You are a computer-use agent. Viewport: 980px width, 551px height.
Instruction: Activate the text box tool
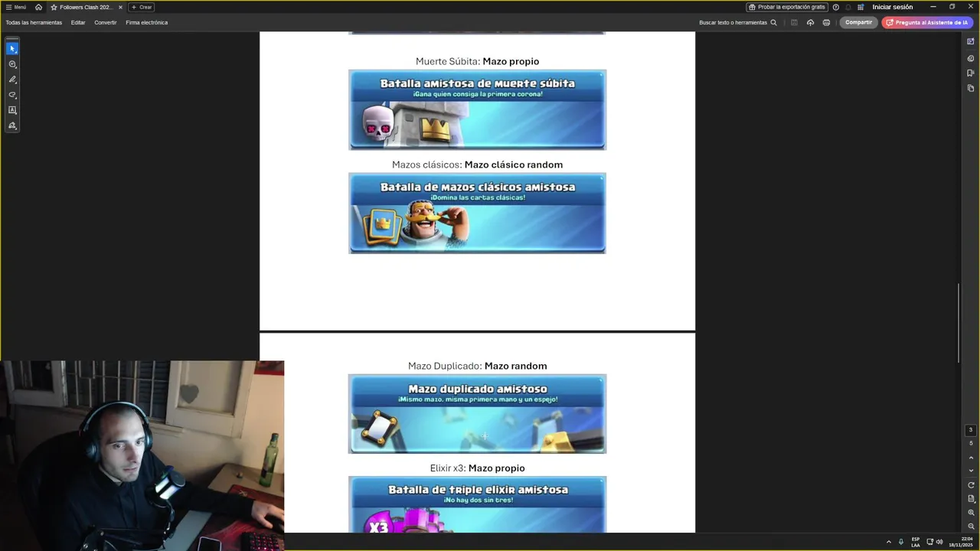[x=12, y=110]
